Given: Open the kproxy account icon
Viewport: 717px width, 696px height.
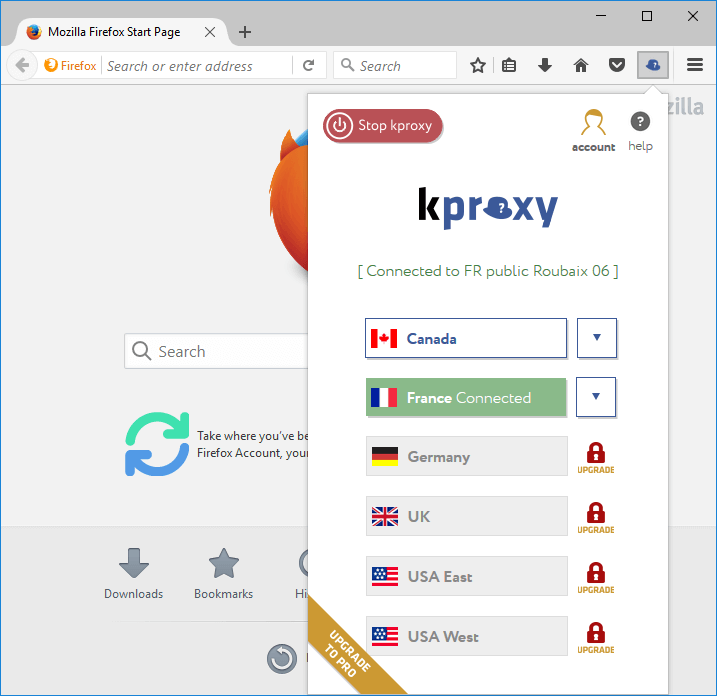Looking at the screenshot, I should click(x=593, y=131).
